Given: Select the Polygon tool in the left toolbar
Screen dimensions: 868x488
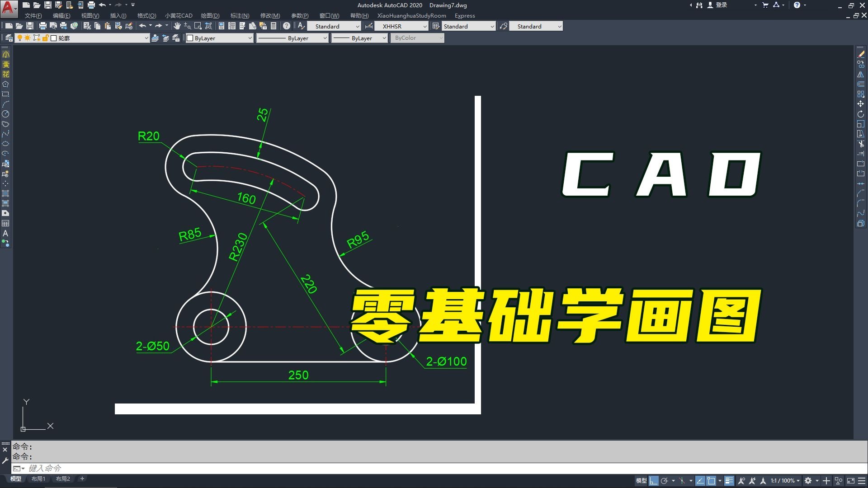Looking at the screenshot, I should 6,84.
